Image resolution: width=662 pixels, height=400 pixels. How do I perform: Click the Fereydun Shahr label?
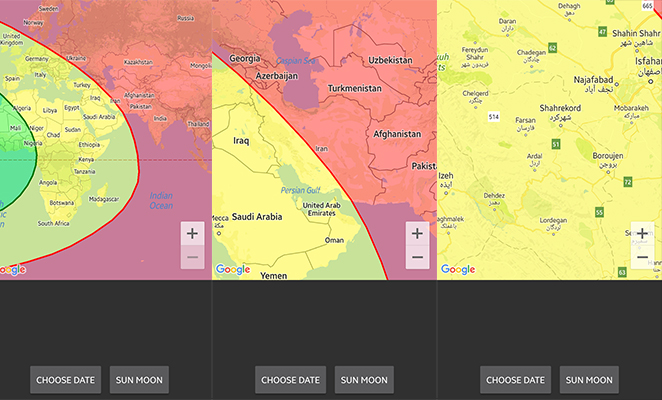pyautogui.click(x=475, y=57)
